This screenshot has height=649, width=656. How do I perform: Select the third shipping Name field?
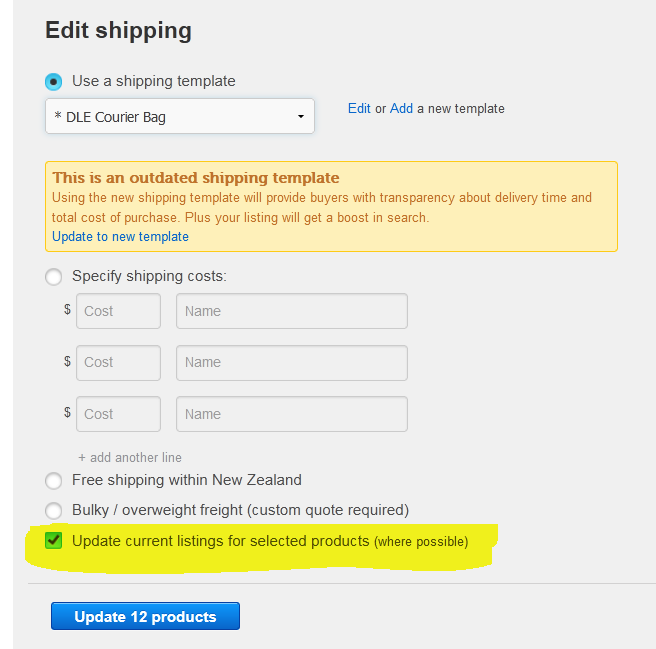point(291,414)
